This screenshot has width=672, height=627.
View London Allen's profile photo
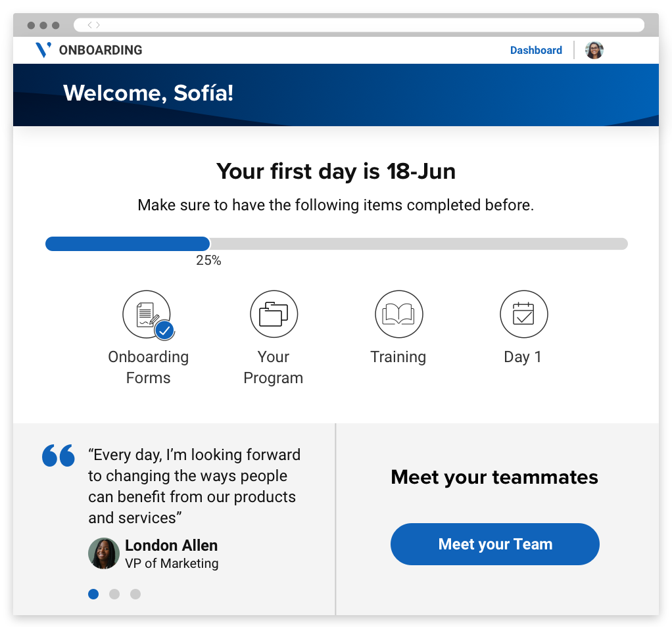104,553
